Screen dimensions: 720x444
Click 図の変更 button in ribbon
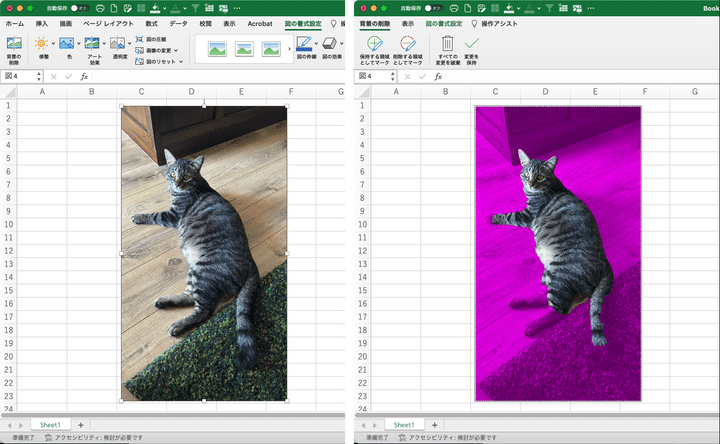(159, 50)
